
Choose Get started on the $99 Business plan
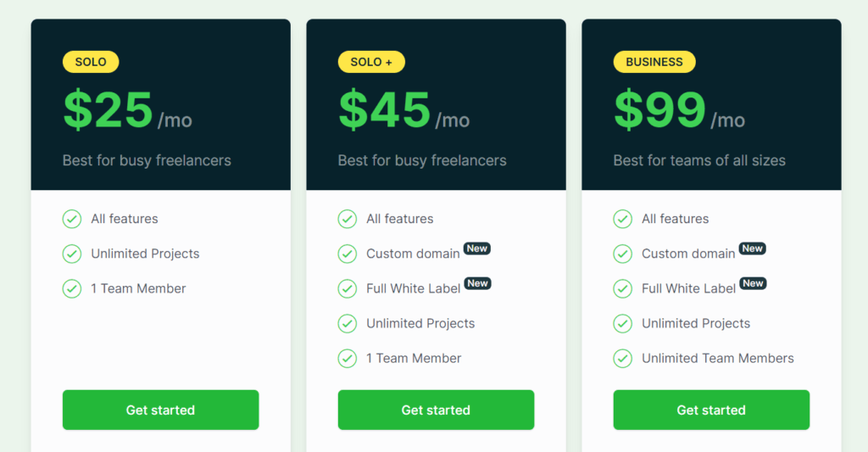point(711,410)
